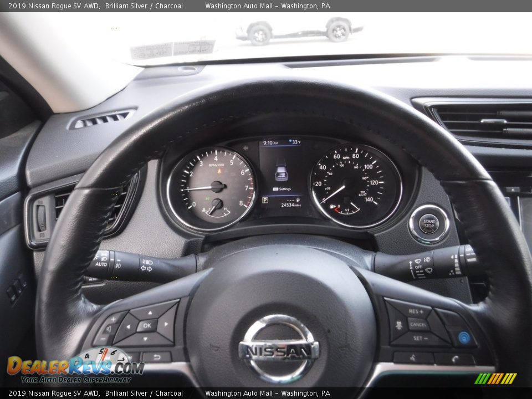Tap the 9:10 AM clock readout
This screenshot has width=532, height=399.
coord(270,143)
